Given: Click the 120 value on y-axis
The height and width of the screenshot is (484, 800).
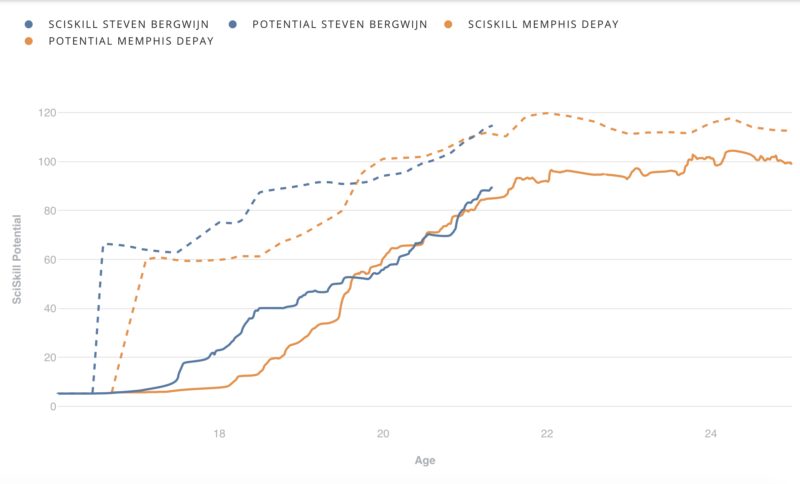Looking at the screenshot, I should [47, 112].
